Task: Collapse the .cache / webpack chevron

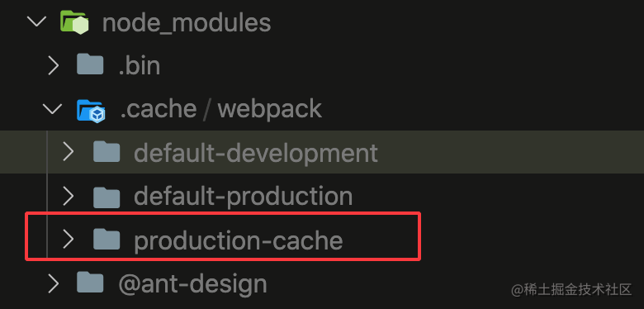Action: (52, 108)
